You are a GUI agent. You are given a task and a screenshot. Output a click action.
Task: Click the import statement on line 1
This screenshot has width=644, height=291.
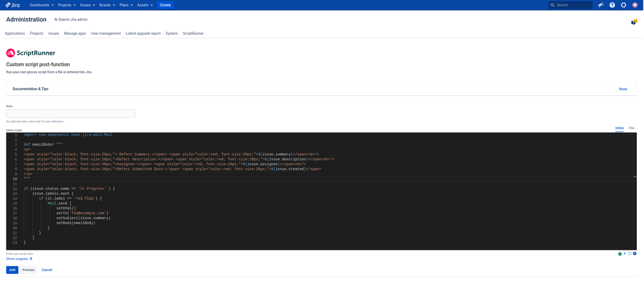coord(68,135)
